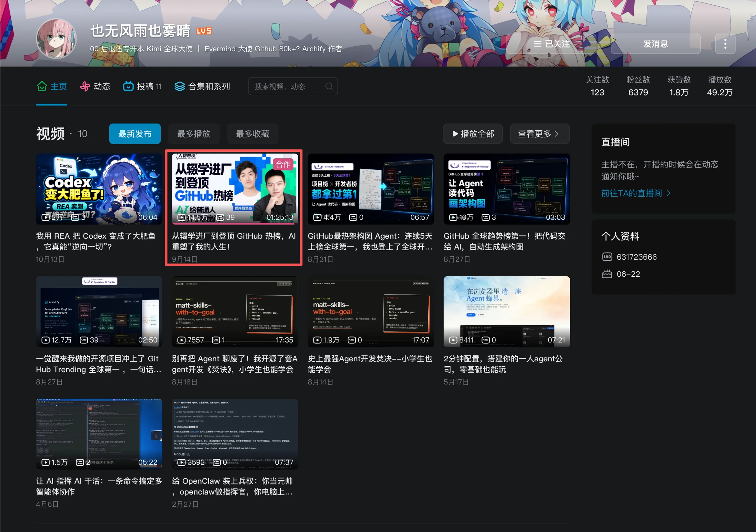Click the LV5 level badge
This screenshot has height=532, width=756.
(204, 31)
